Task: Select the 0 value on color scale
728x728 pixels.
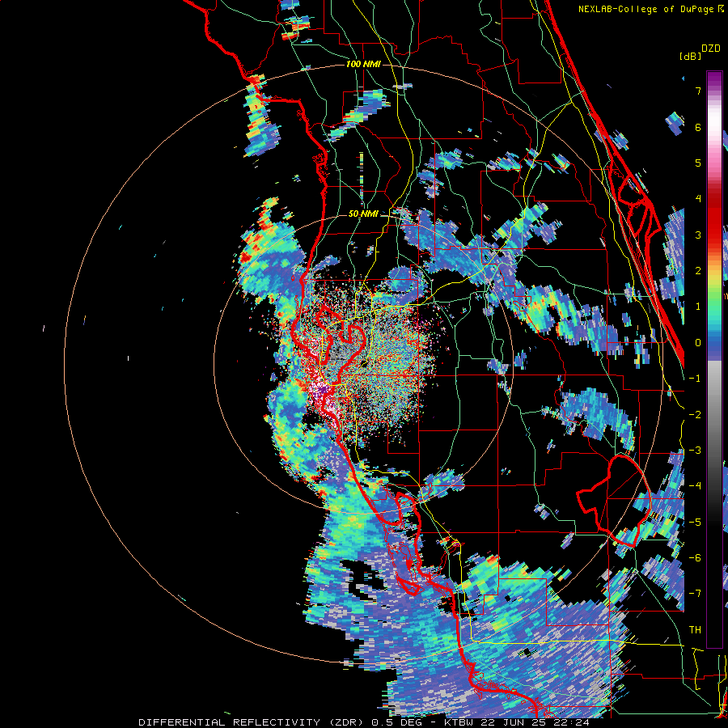Action: [x=698, y=343]
